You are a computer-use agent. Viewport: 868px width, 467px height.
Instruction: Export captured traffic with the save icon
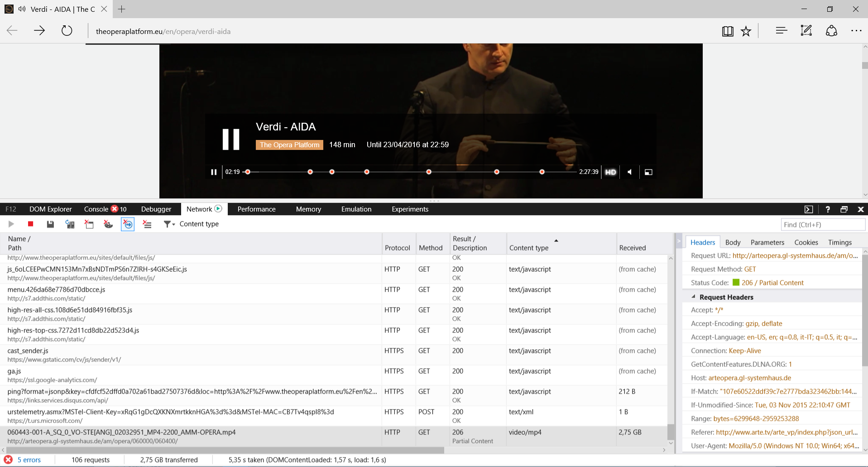click(x=50, y=224)
